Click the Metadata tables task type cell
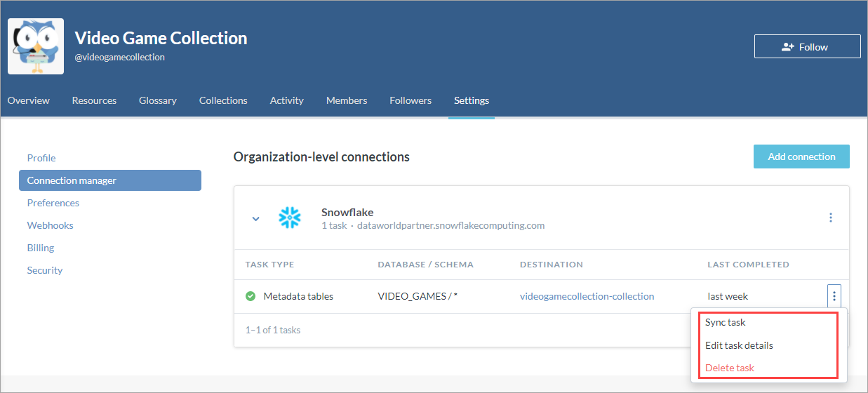The height and width of the screenshot is (393, 868). click(x=298, y=296)
